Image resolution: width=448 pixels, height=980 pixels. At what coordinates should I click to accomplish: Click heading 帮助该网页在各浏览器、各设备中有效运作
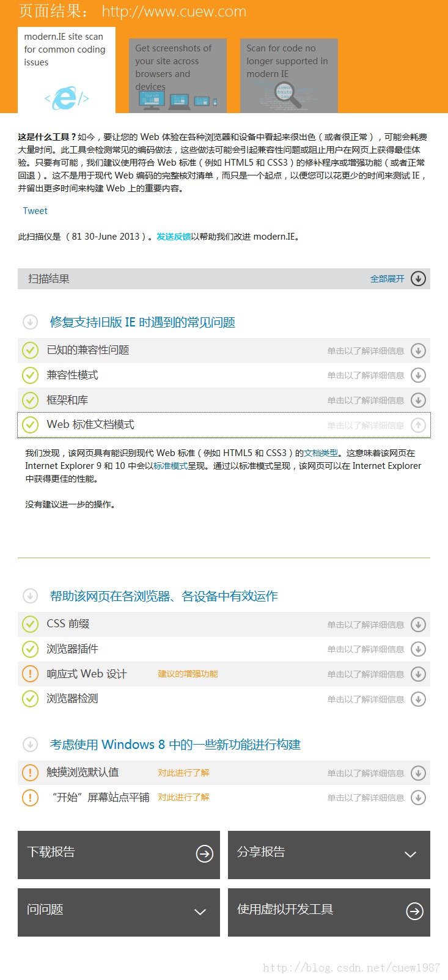164,596
